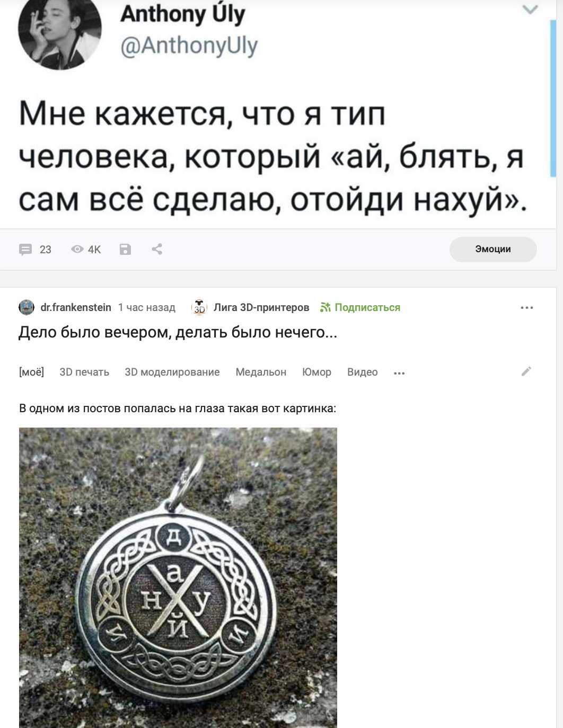Select the 3D печать tag

coord(84,372)
